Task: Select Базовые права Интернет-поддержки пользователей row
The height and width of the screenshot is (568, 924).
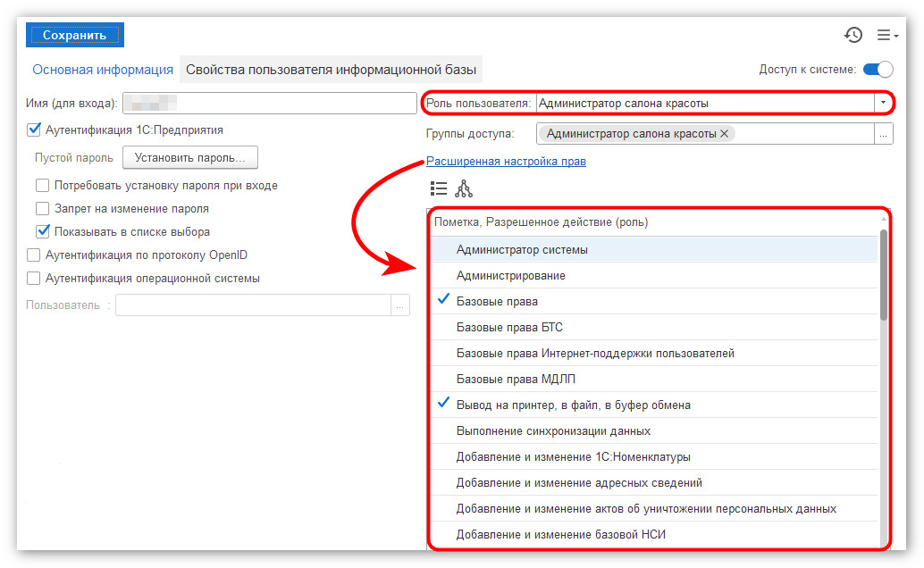Action: pyautogui.click(x=654, y=354)
